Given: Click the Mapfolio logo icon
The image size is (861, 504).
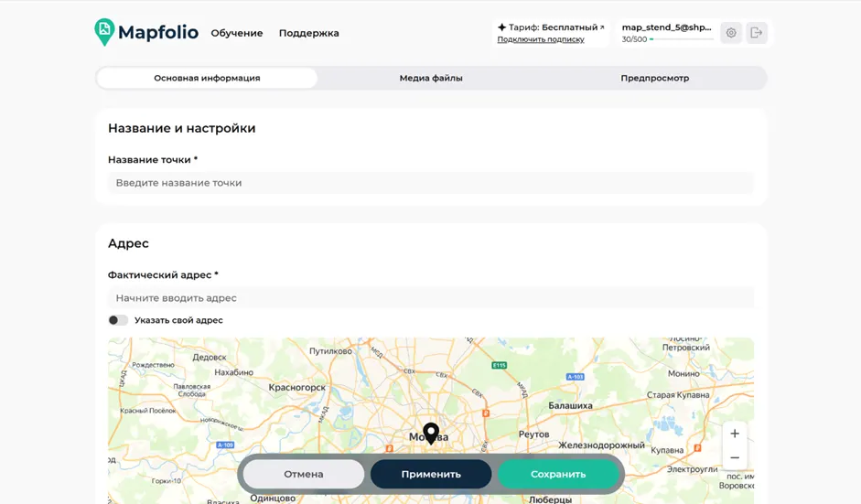Looking at the screenshot, I should click(x=104, y=32).
